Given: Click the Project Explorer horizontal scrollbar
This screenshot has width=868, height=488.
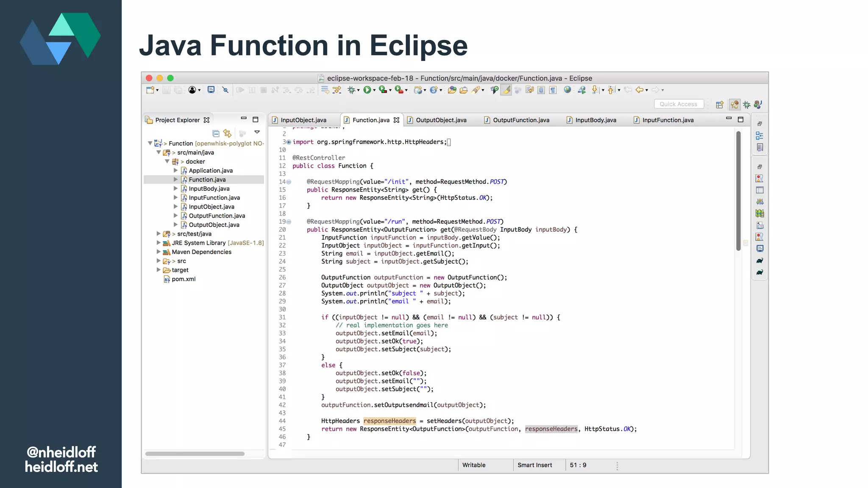Looking at the screenshot, I should point(195,454).
